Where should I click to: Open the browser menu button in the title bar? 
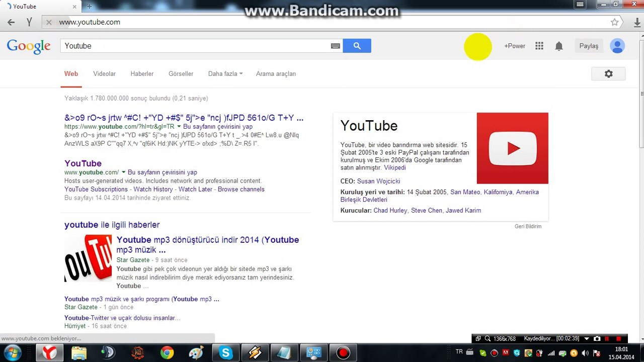click(580, 5)
